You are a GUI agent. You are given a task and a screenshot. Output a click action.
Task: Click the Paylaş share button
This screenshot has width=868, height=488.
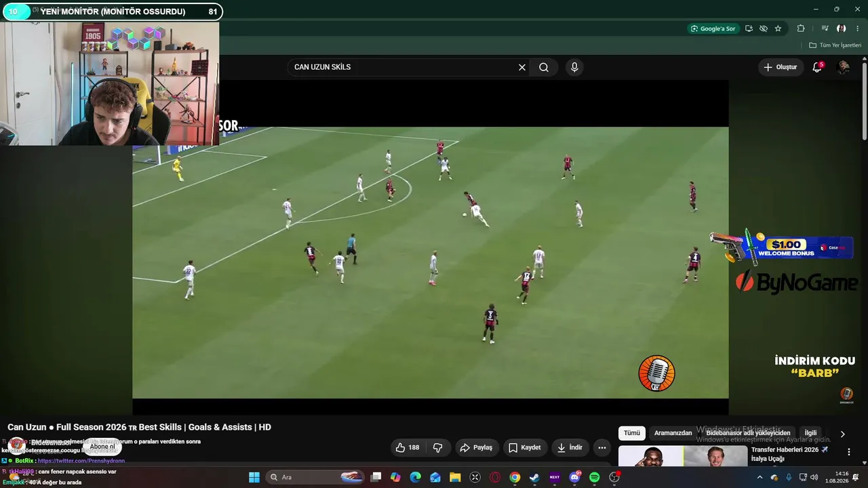point(476,447)
